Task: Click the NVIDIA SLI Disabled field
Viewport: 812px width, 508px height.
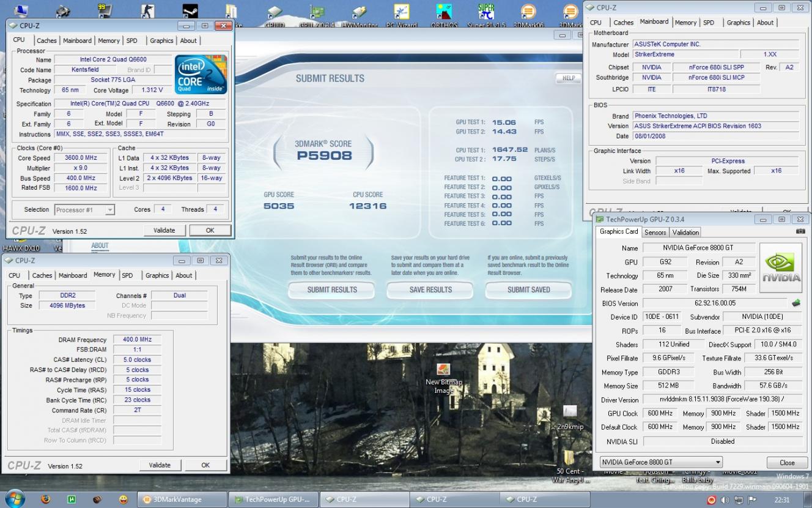Action: pyautogui.click(x=722, y=441)
